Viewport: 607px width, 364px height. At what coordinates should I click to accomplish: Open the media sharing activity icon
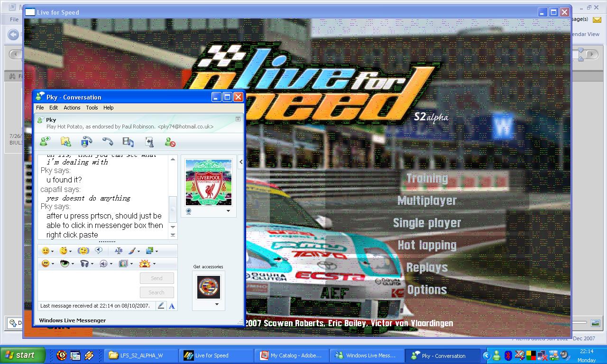[128, 141]
